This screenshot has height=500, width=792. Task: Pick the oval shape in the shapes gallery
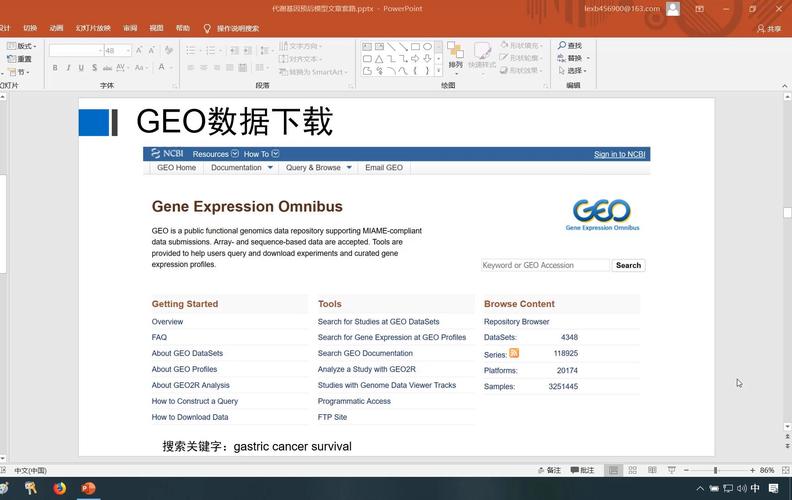click(x=427, y=47)
